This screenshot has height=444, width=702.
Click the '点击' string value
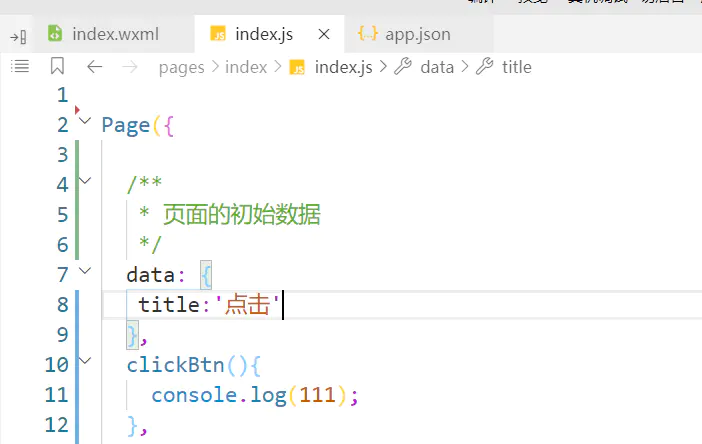tap(247, 304)
